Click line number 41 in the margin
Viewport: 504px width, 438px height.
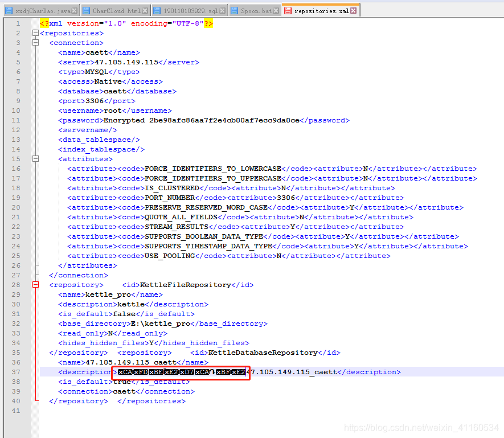point(16,411)
